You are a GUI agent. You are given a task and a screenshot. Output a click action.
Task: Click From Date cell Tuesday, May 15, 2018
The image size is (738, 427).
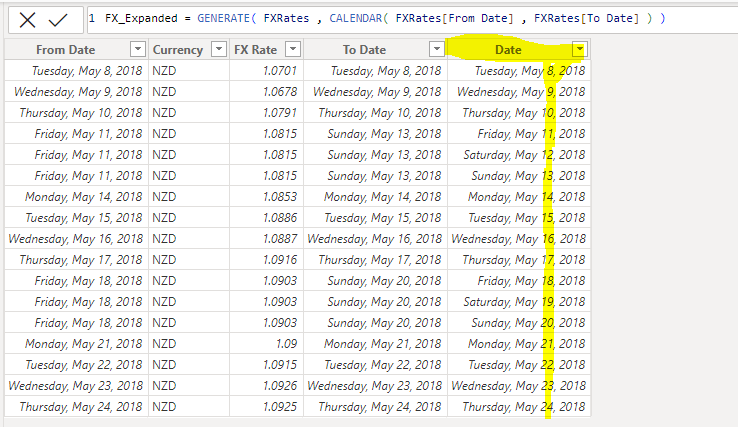click(76, 218)
